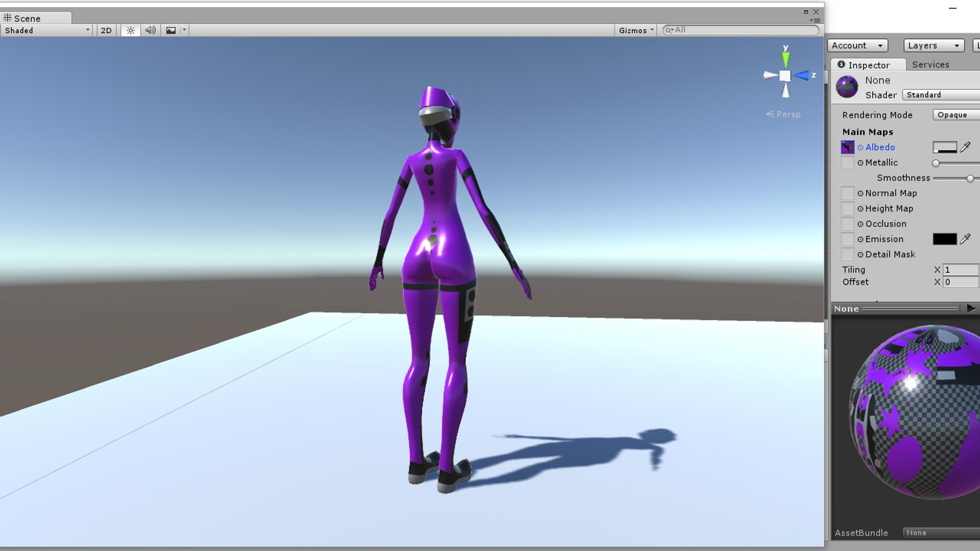Switch to the Services tab
The height and width of the screenshot is (551, 980).
coord(930,65)
